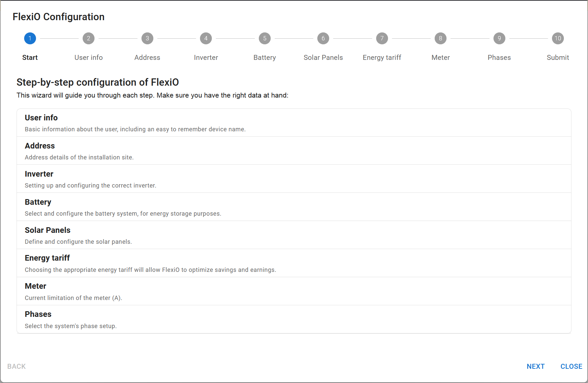Select the Battery storage list item

coord(294,207)
